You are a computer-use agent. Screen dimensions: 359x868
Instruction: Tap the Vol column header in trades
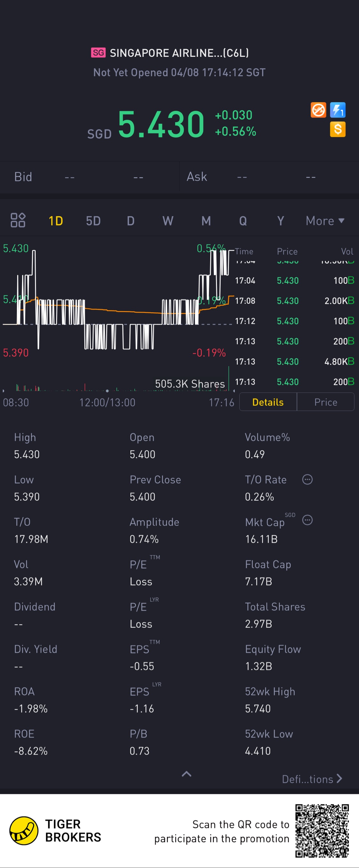coord(347,251)
